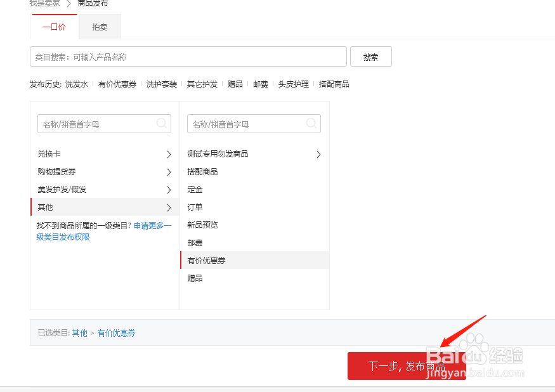Select 赠品 from publish history
This screenshot has width=555, height=392.
point(235,84)
